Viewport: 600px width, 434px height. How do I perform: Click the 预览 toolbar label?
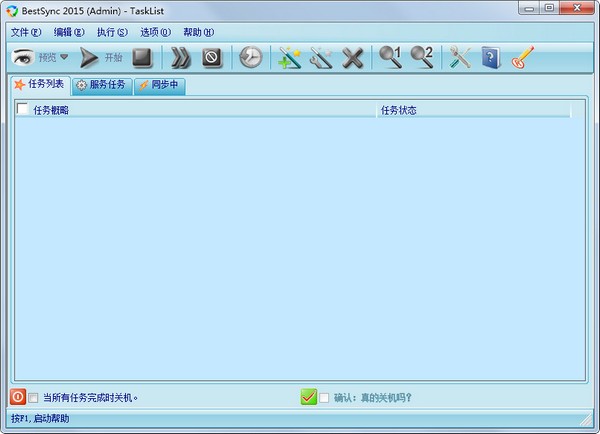click(x=47, y=57)
